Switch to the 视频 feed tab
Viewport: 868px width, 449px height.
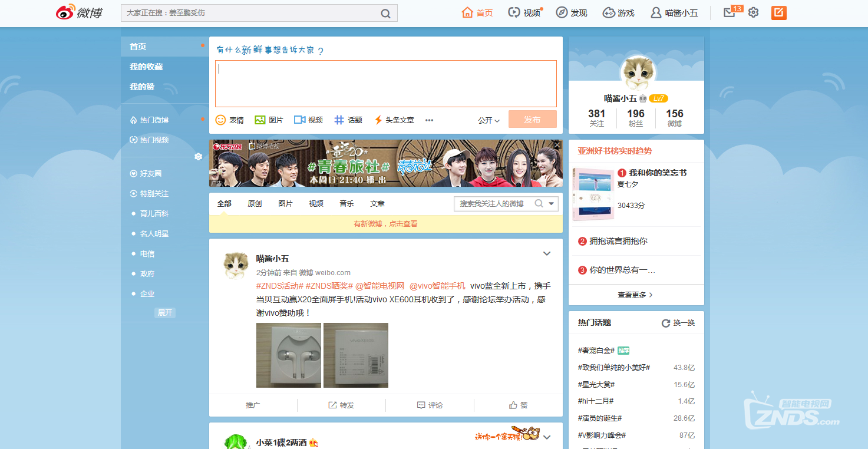[316, 204]
